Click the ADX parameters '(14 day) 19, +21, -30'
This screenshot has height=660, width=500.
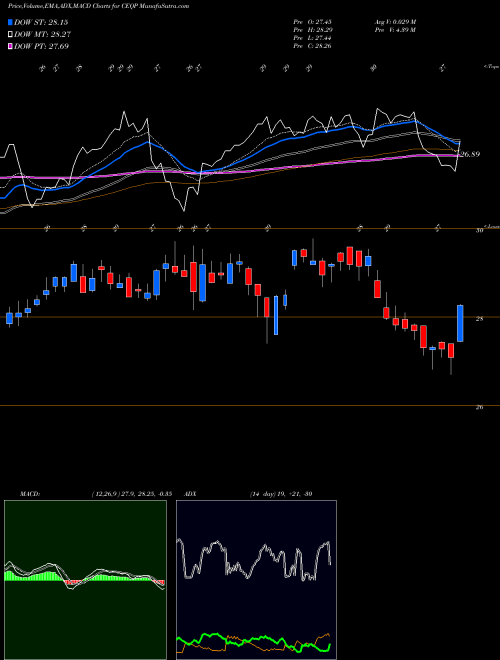click(281, 494)
